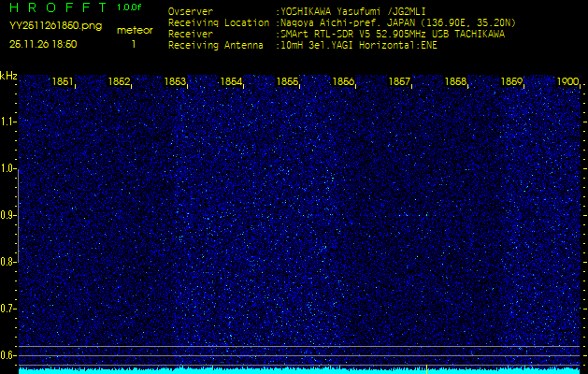The image size is (588, 374).
Task: Click the 0.6 frequency axis label
Action: pos(8,355)
